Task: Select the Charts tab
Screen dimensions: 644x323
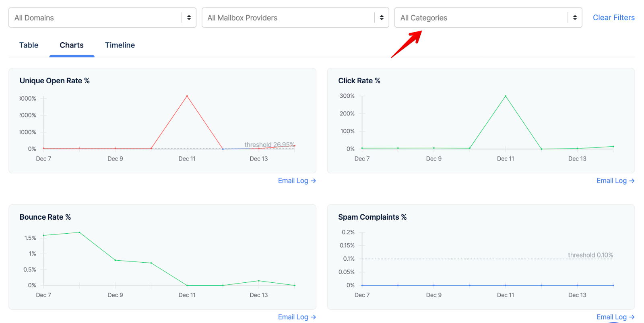Action: pyautogui.click(x=72, y=45)
